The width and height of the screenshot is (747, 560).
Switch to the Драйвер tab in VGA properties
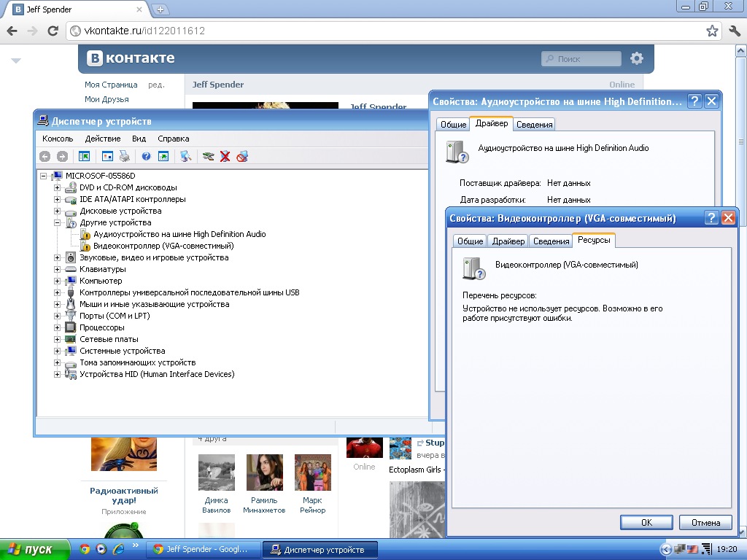(508, 241)
